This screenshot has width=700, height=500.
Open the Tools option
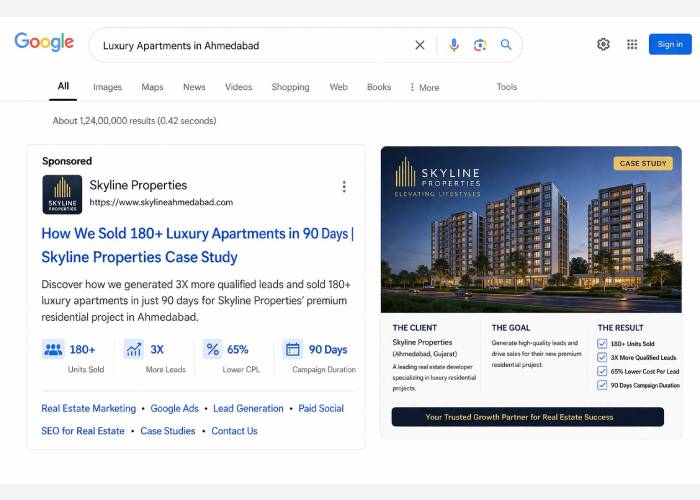(x=507, y=87)
